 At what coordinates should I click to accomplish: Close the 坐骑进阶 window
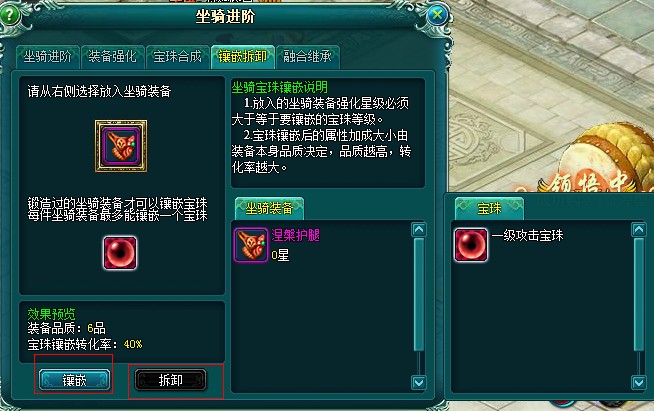tap(437, 15)
